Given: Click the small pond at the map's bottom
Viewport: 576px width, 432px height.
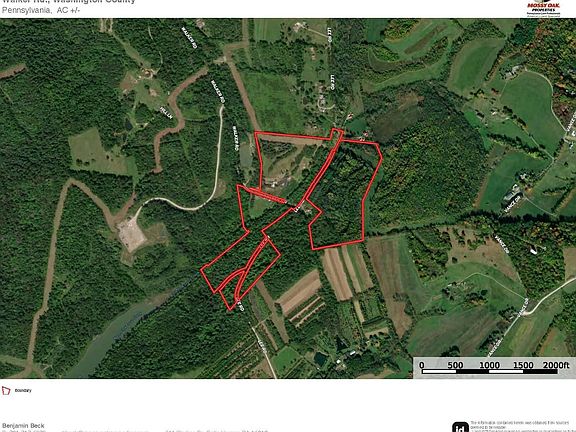Looking at the screenshot, I should tap(320, 358).
